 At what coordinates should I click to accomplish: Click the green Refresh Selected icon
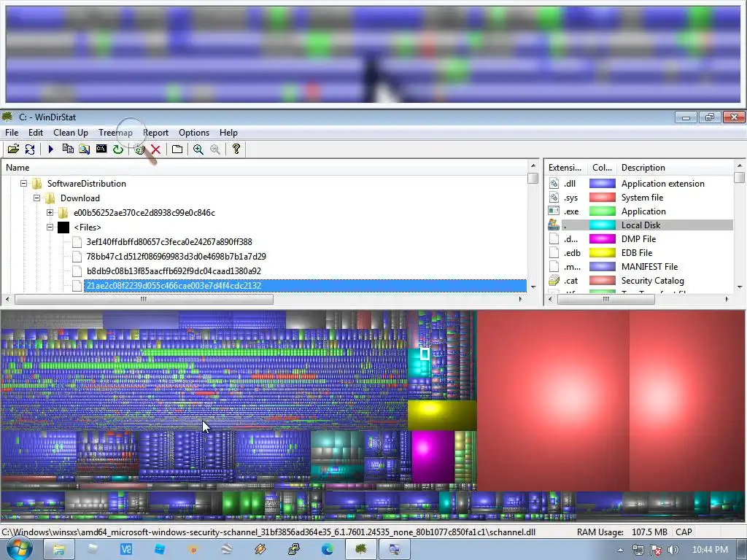tap(117, 149)
